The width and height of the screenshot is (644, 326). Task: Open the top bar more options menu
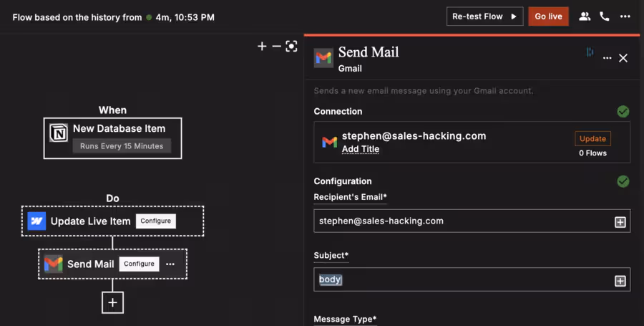625,16
